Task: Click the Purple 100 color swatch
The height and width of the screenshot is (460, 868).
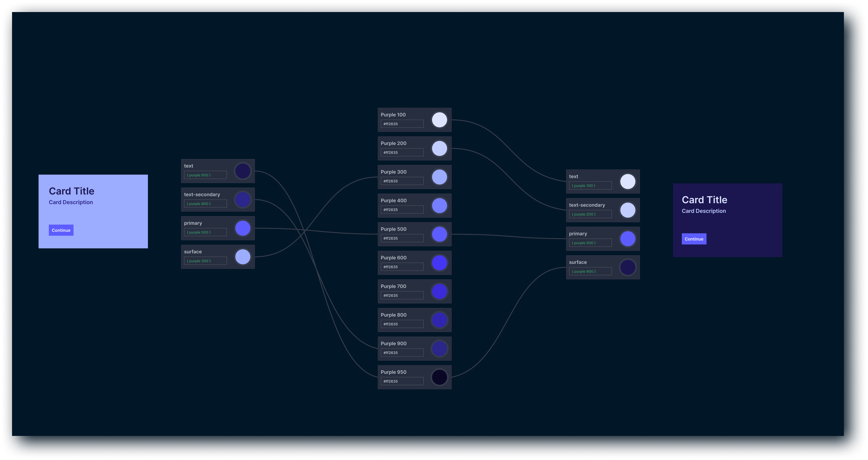Action: pyautogui.click(x=439, y=120)
